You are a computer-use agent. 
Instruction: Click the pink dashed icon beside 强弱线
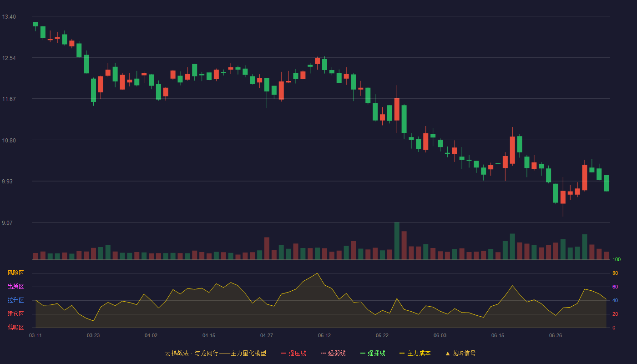[x=324, y=353]
